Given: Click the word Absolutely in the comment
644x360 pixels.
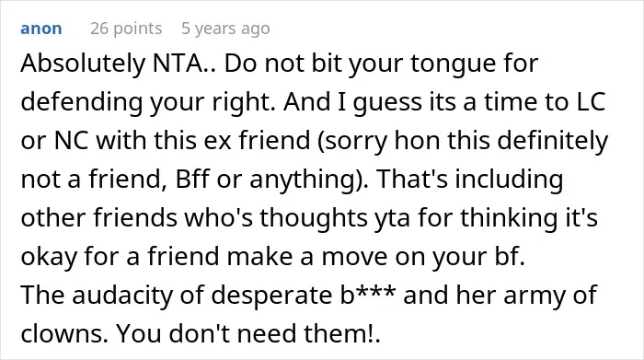Looking at the screenshot, I should click(83, 64).
